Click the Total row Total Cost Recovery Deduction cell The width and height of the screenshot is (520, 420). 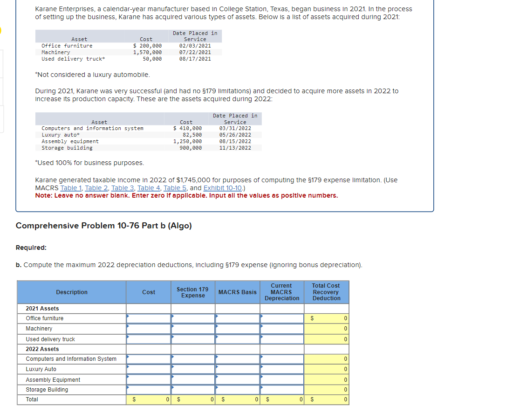coord(326,399)
